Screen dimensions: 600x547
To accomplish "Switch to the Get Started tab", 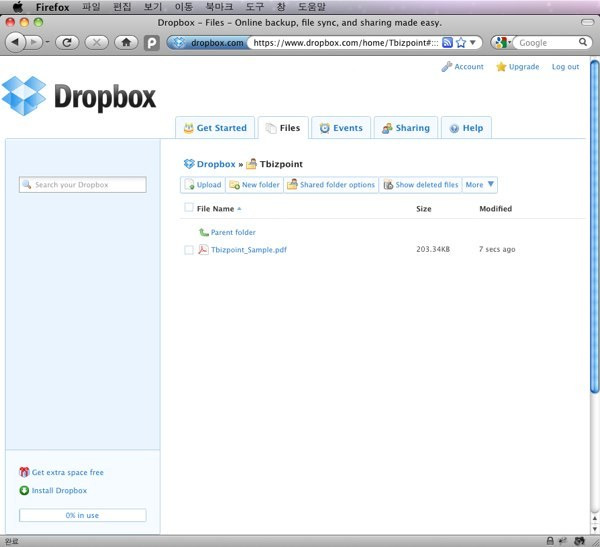I will [x=215, y=128].
